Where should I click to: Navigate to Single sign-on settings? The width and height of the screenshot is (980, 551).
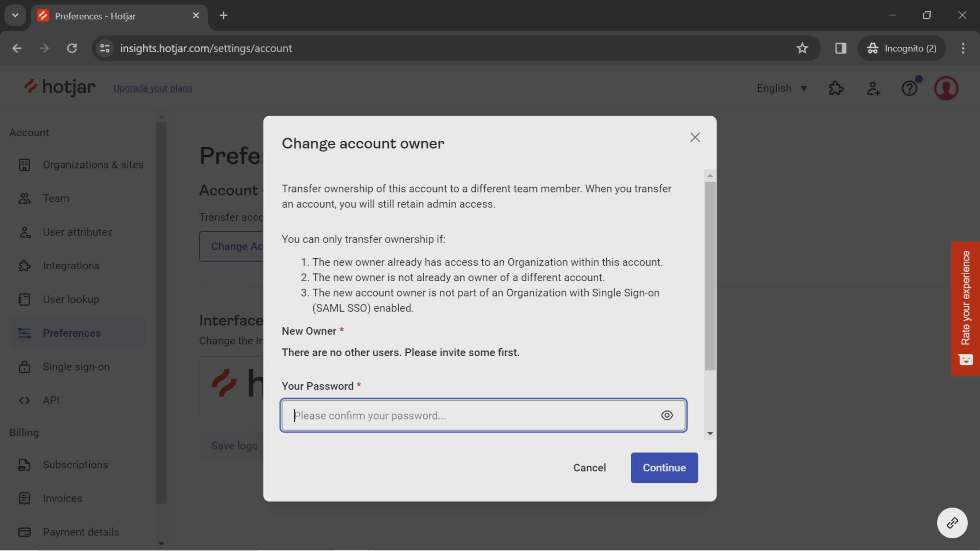[x=76, y=367]
